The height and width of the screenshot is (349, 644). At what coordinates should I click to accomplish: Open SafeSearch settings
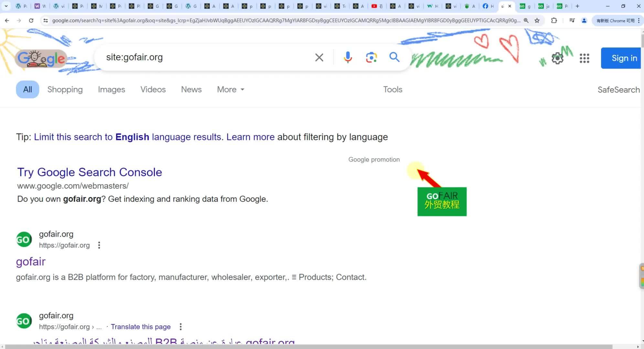pos(618,90)
